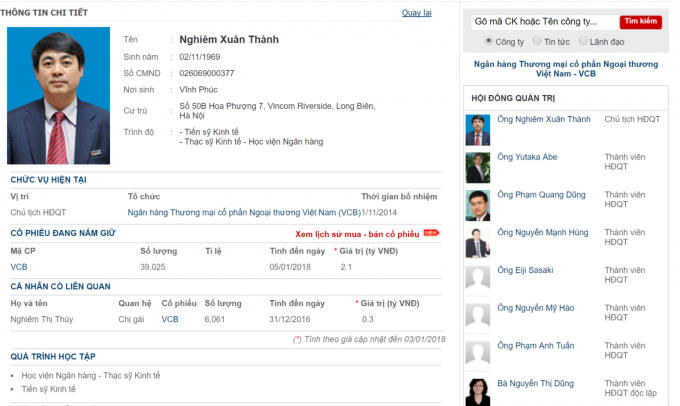Click the Nguyễn Thị Dũng thumbnail photo
The width and height of the screenshot is (680, 406).
478,393
